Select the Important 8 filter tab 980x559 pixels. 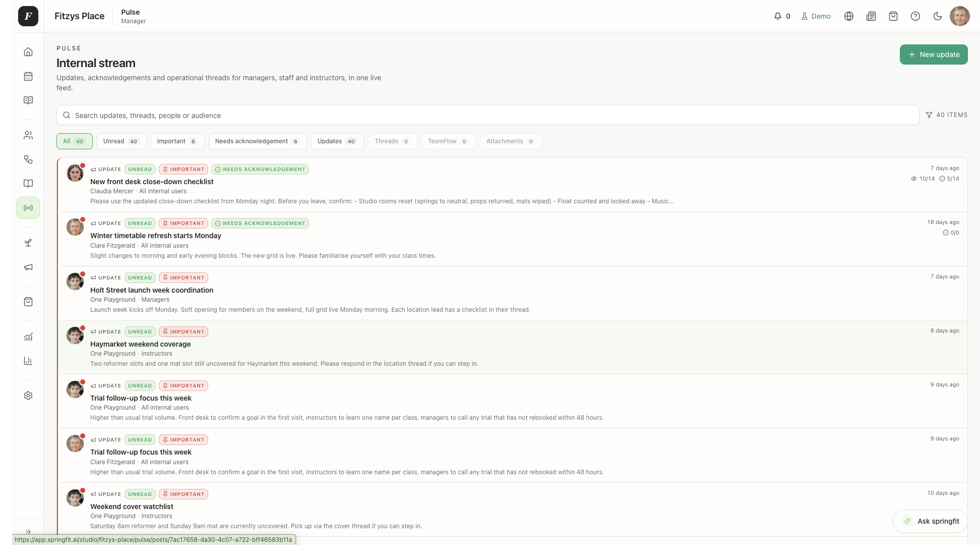(x=177, y=141)
